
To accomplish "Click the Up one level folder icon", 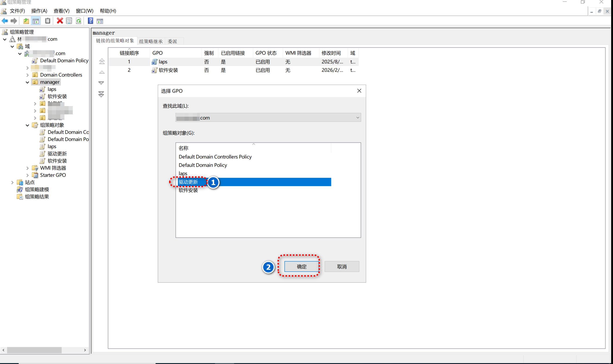I will tap(26, 21).
